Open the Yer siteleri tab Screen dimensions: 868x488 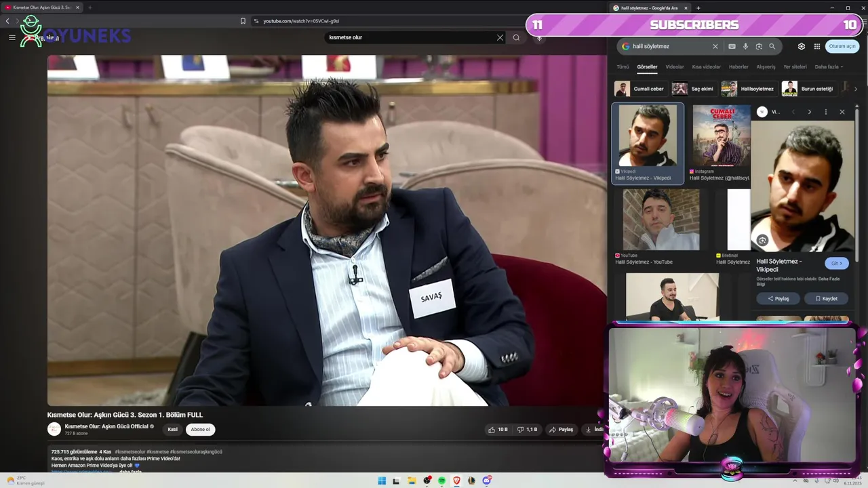pos(795,67)
